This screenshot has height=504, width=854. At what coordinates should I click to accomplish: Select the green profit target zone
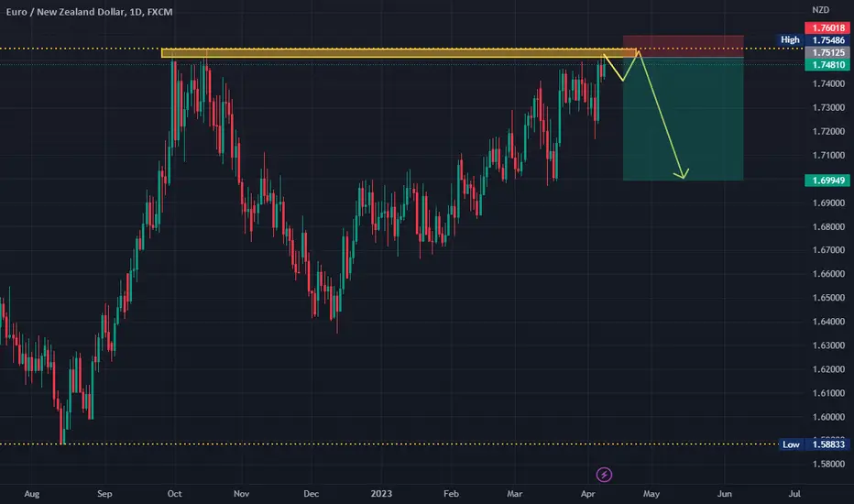coord(683,119)
